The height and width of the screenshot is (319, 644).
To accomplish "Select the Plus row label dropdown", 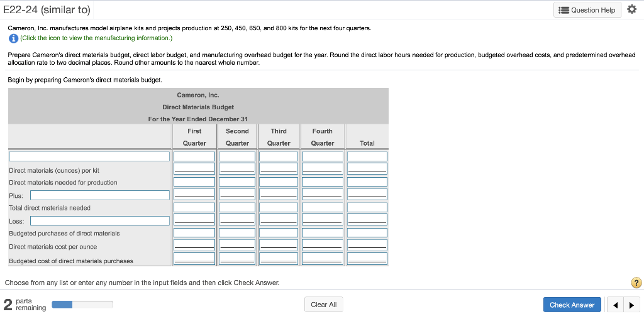I will (100, 195).
